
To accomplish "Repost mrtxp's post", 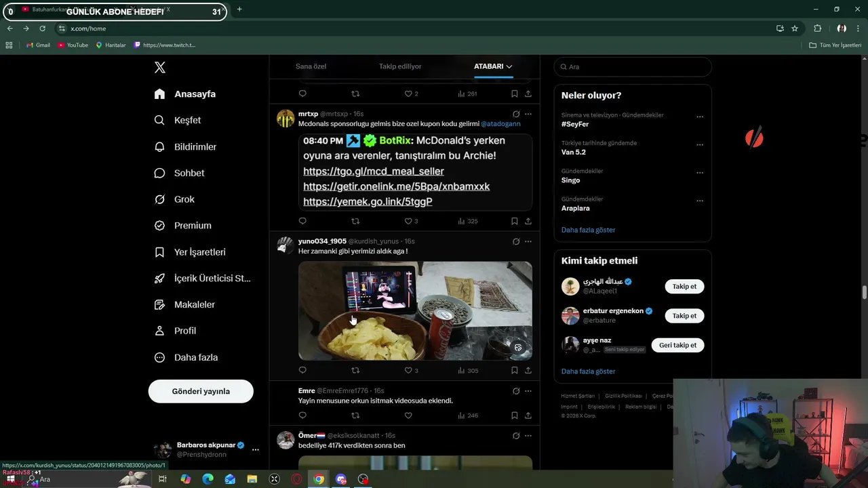I will pos(355,221).
